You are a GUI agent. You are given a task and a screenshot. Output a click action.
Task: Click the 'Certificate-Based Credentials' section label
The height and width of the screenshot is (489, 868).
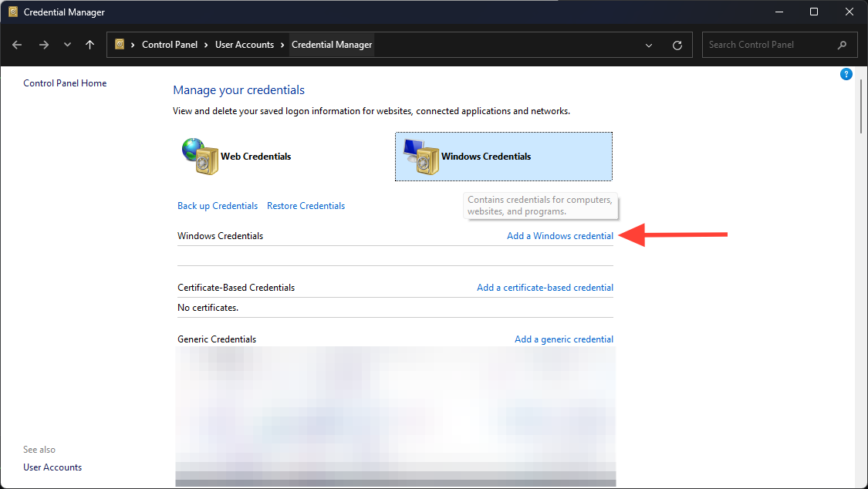[x=236, y=288]
